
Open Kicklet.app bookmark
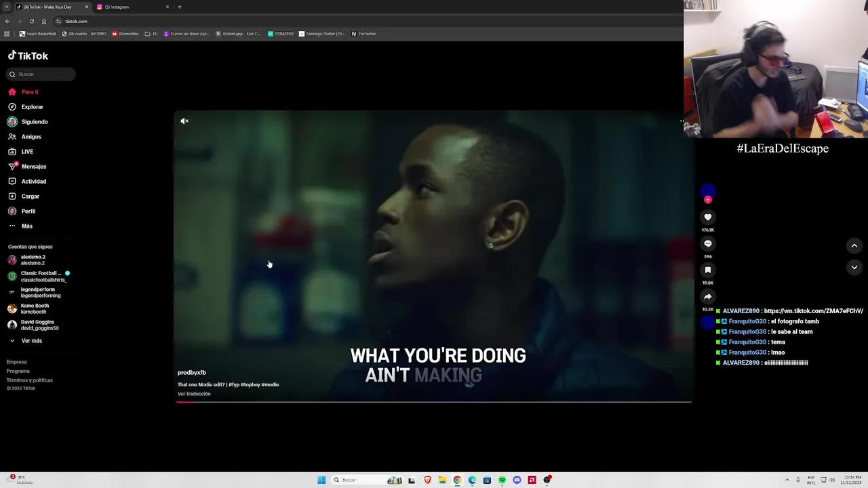(x=238, y=34)
